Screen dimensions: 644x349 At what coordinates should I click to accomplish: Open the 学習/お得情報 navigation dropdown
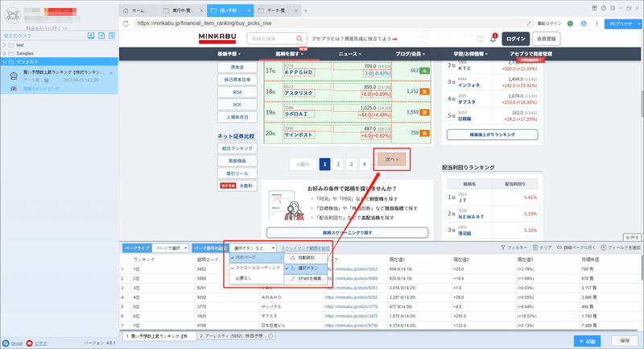(471, 54)
